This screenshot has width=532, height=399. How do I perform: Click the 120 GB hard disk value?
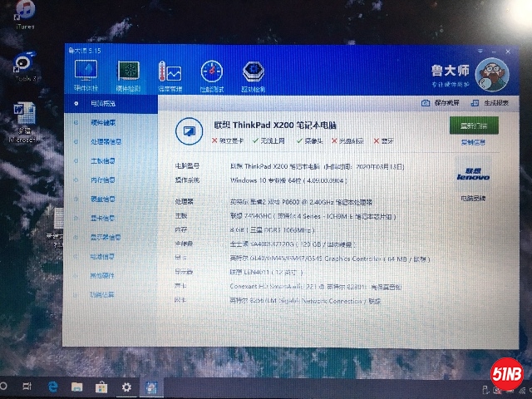click(293, 244)
